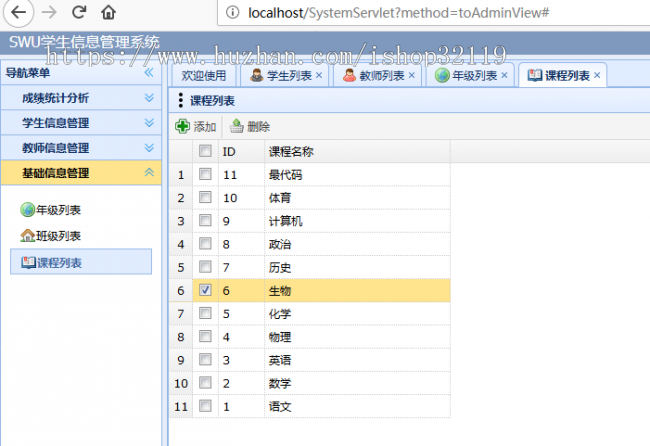Close the 学生列表 tab
The image size is (650, 446).
[x=319, y=75]
